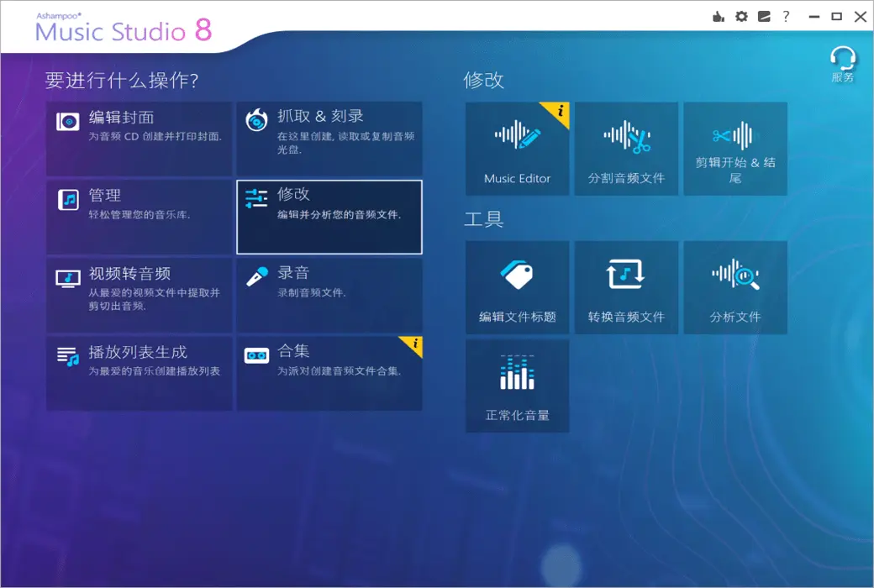Click the 为音频 CD 创建并打印封面 description text
This screenshot has width=874, height=588.
coord(155,137)
